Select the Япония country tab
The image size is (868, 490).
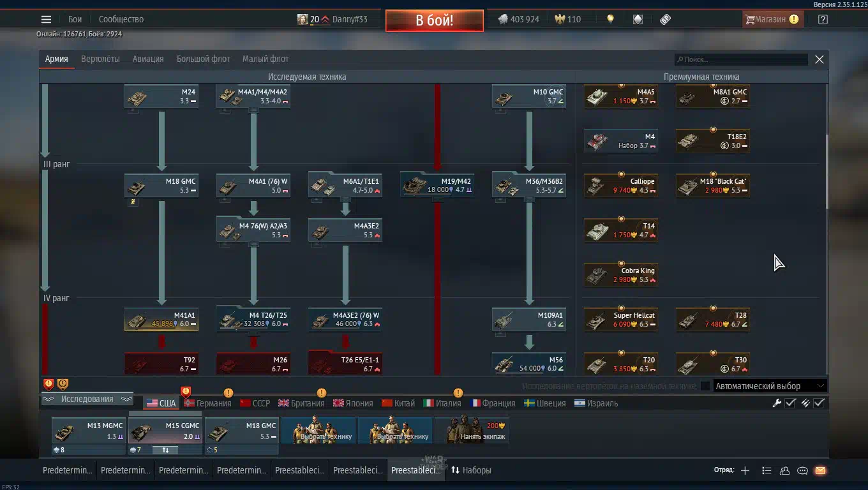click(353, 403)
